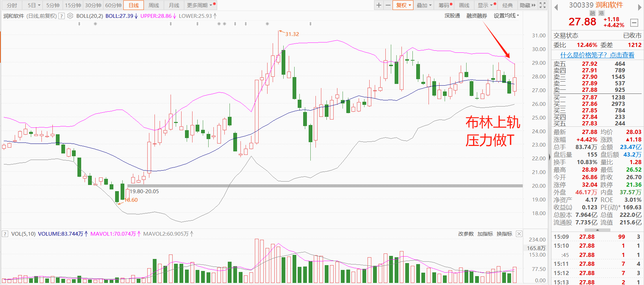Viewport: 644px width, 285px height.
Task: Click 金额 23.47亿 value
Action: pyautogui.click(x=631, y=147)
